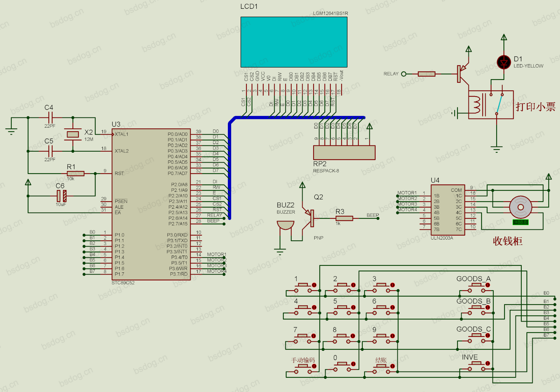Click the ground symbol below the relay
The image size is (560, 392).
point(497,149)
